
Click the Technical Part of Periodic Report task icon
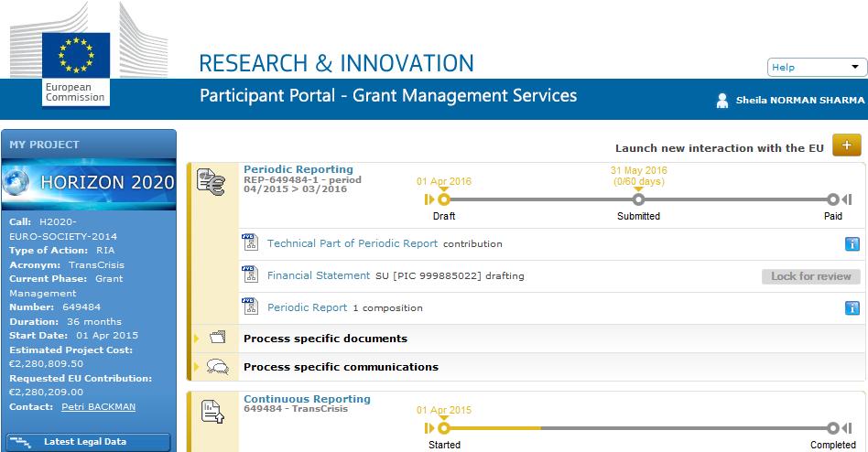tap(250, 242)
